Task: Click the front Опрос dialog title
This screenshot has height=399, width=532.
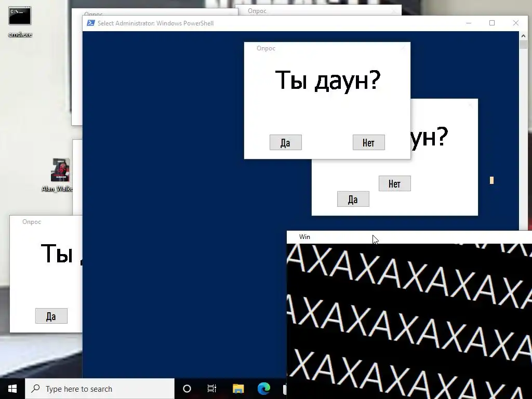Action: pos(266,48)
